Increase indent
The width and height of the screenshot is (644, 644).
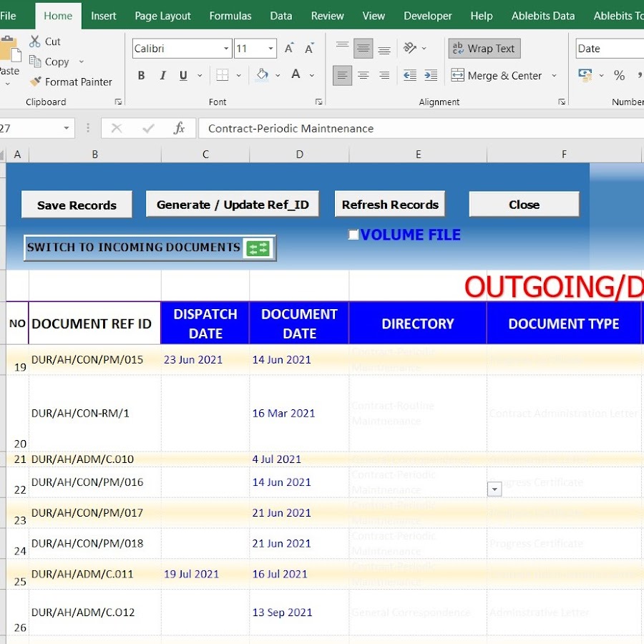click(431, 75)
